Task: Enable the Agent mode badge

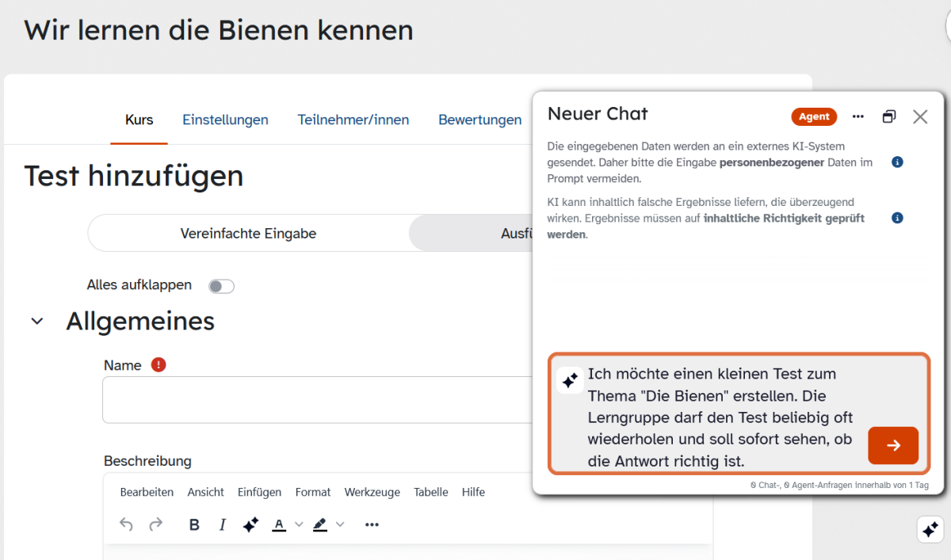Action: (x=814, y=116)
